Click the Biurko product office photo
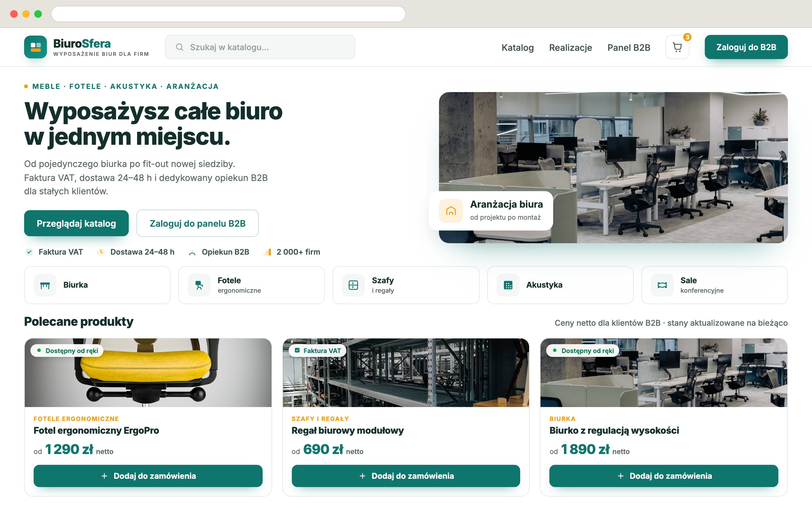Image resolution: width=812 pixels, height=508 pixels. (664, 373)
